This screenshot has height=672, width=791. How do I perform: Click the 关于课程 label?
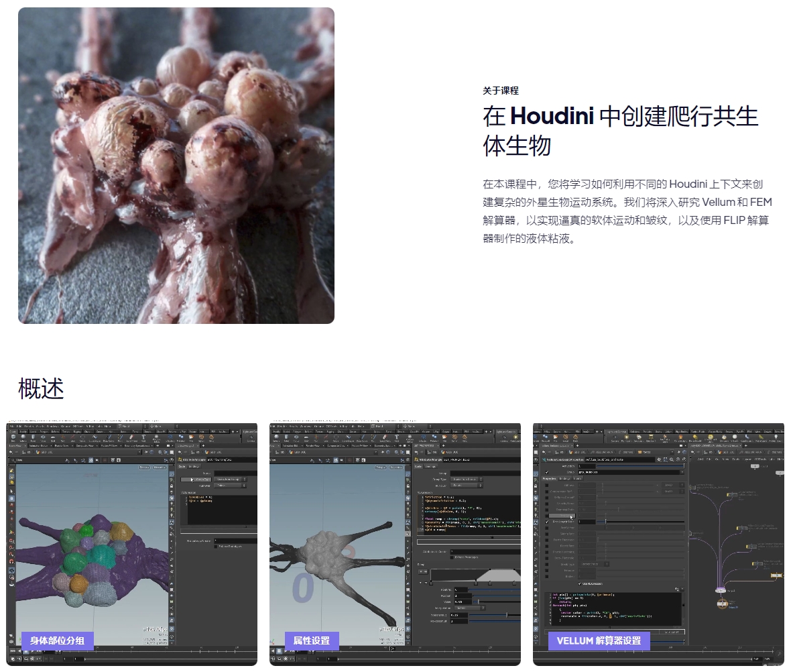(501, 91)
